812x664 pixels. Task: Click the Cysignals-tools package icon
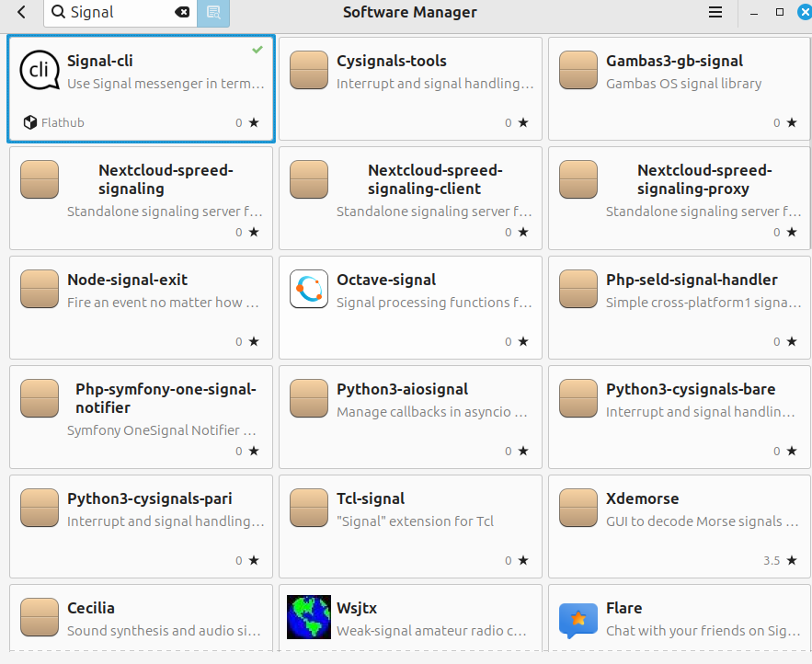[x=309, y=70]
